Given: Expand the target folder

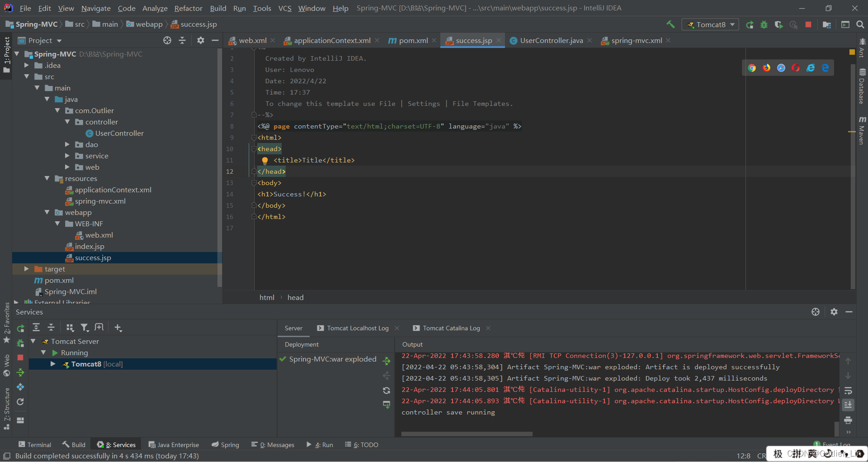Looking at the screenshot, I should [27, 269].
